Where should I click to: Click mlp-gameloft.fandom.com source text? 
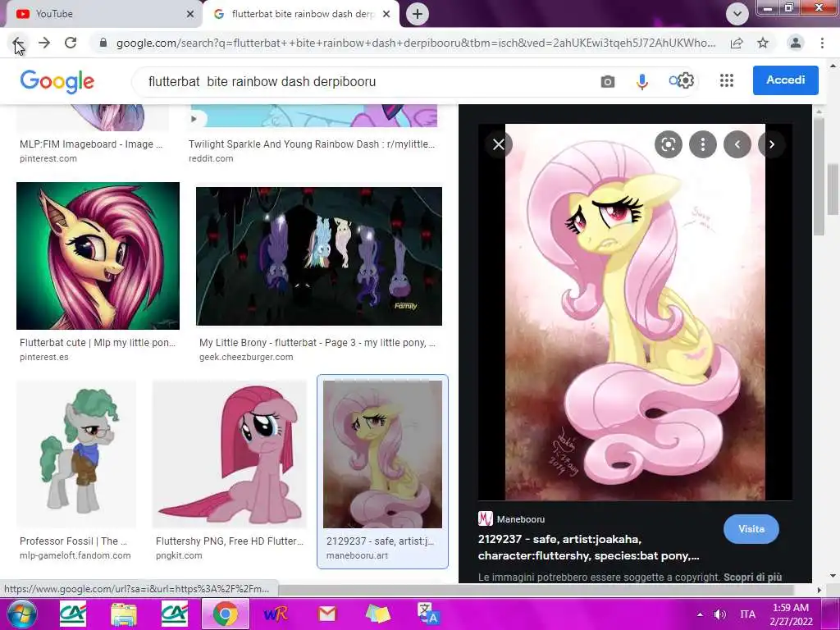(x=75, y=555)
